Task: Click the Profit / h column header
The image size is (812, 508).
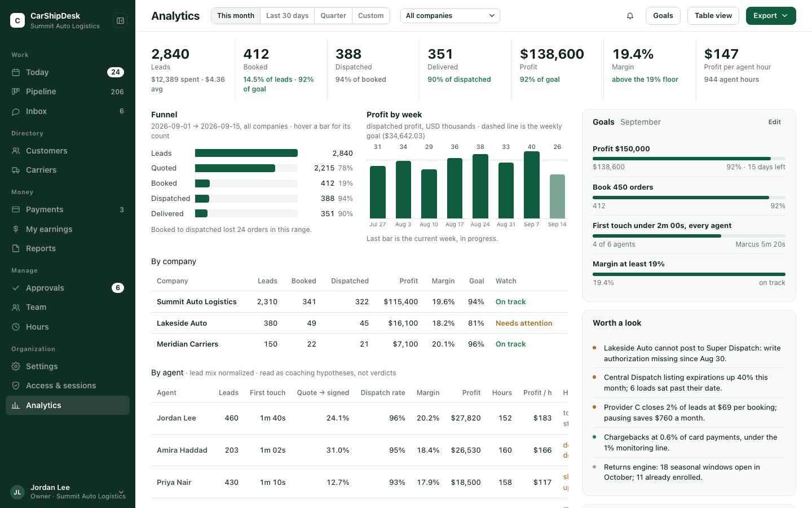Action: (x=537, y=393)
